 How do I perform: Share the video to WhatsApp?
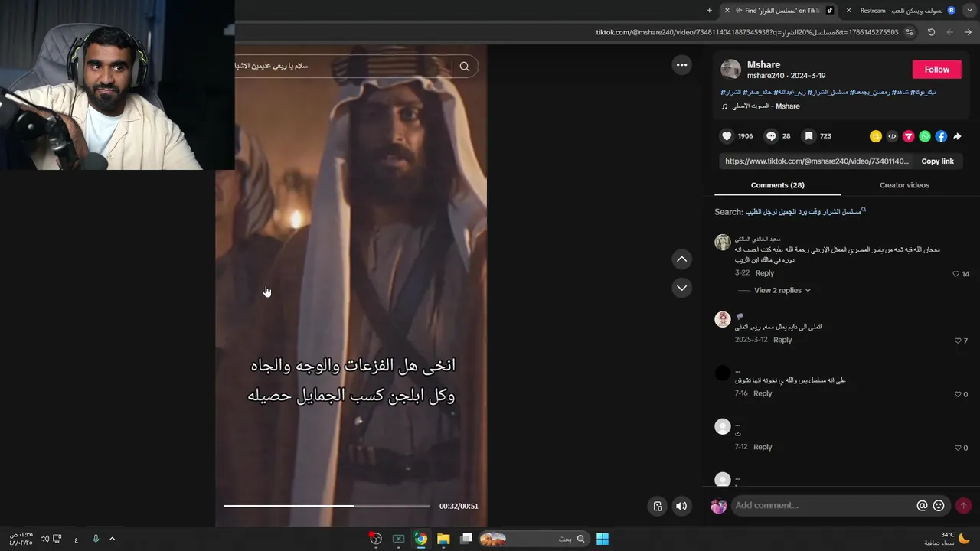coord(925,136)
